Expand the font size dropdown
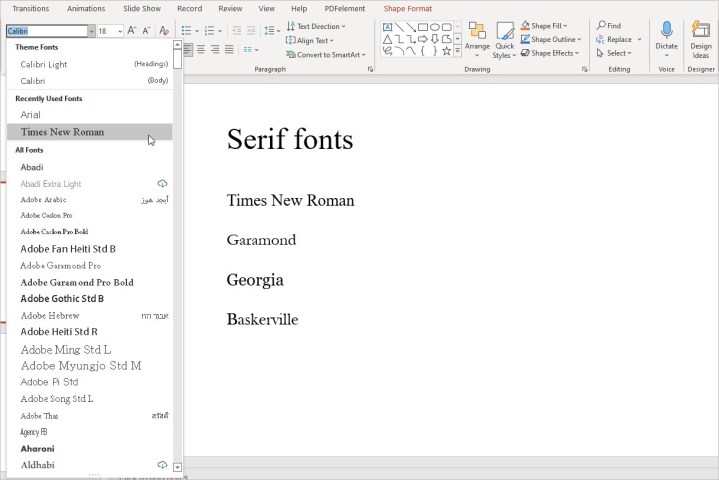The image size is (719, 480). (x=119, y=31)
